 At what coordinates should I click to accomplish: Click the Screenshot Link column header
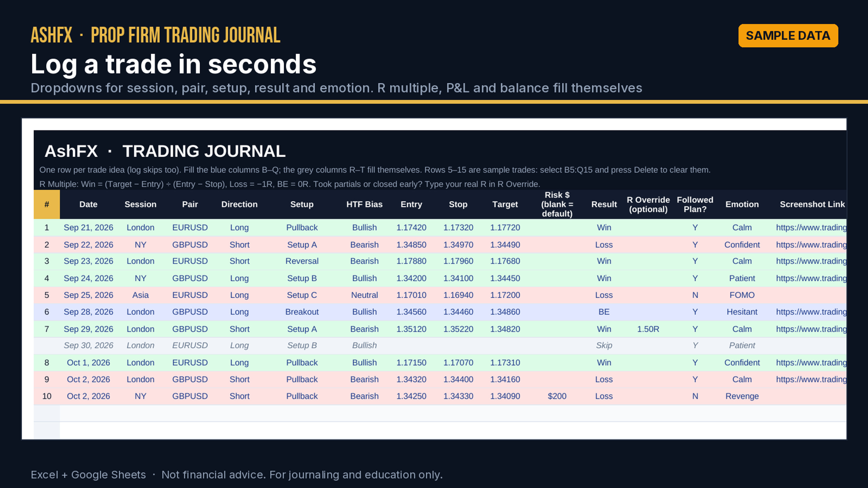[812, 204]
